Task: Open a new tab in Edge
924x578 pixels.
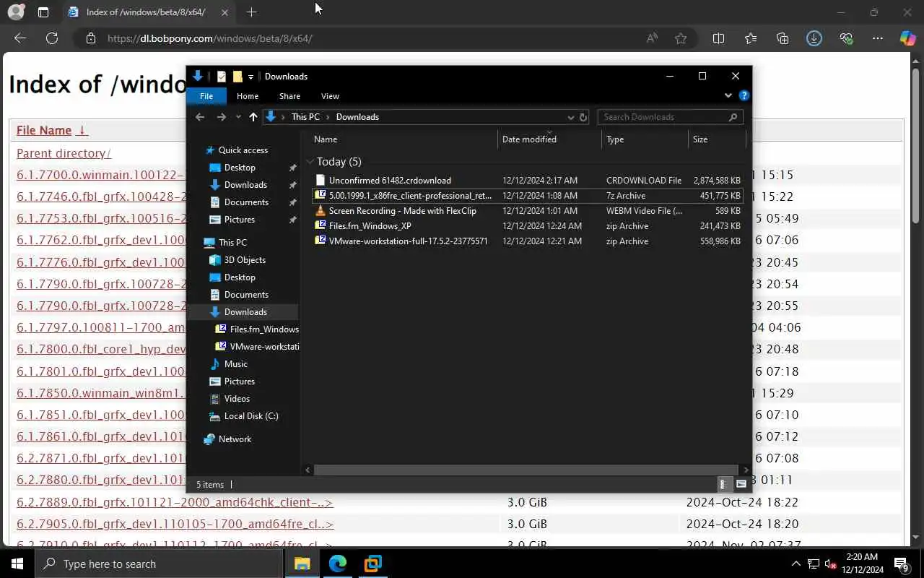Action: [251, 12]
